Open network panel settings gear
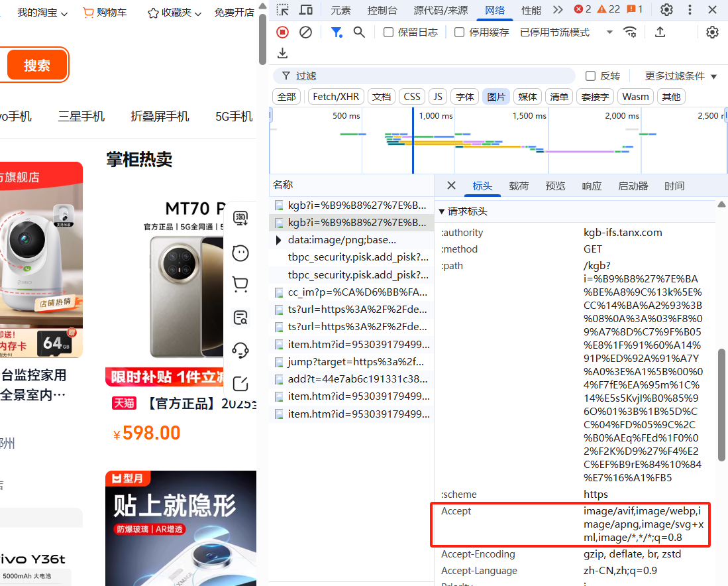 click(x=712, y=32)
